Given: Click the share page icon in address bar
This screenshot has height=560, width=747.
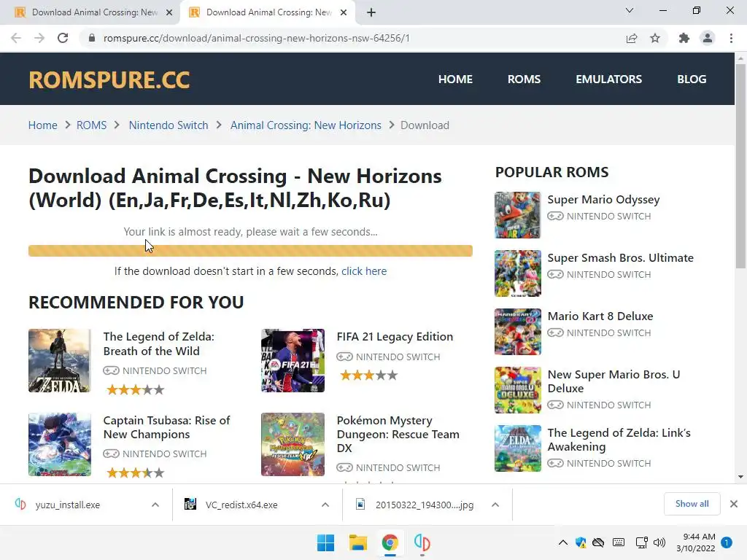Looking at the screenshot, I should tap(632, 38).
